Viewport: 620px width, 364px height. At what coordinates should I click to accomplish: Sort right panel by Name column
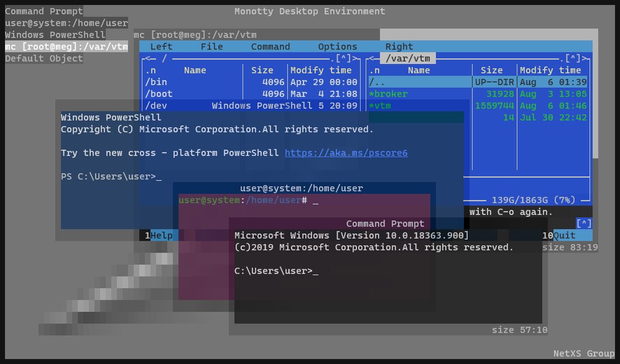click(419, 70)
